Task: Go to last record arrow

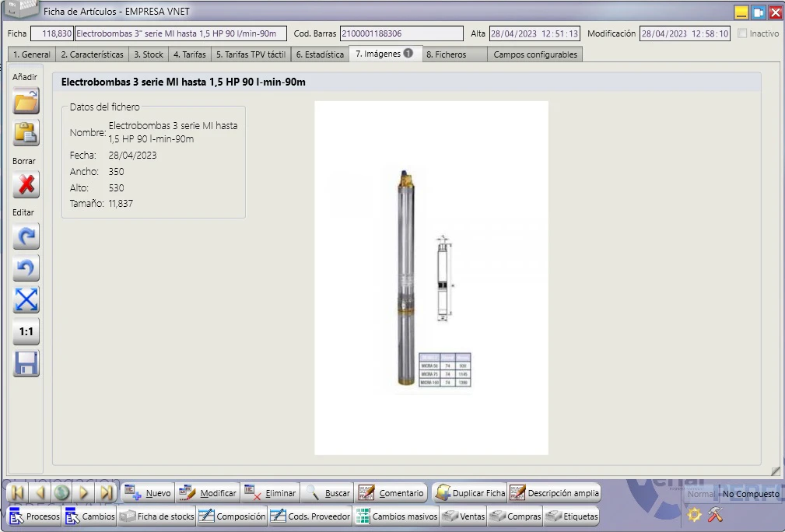Action: (x=106, y=493)
